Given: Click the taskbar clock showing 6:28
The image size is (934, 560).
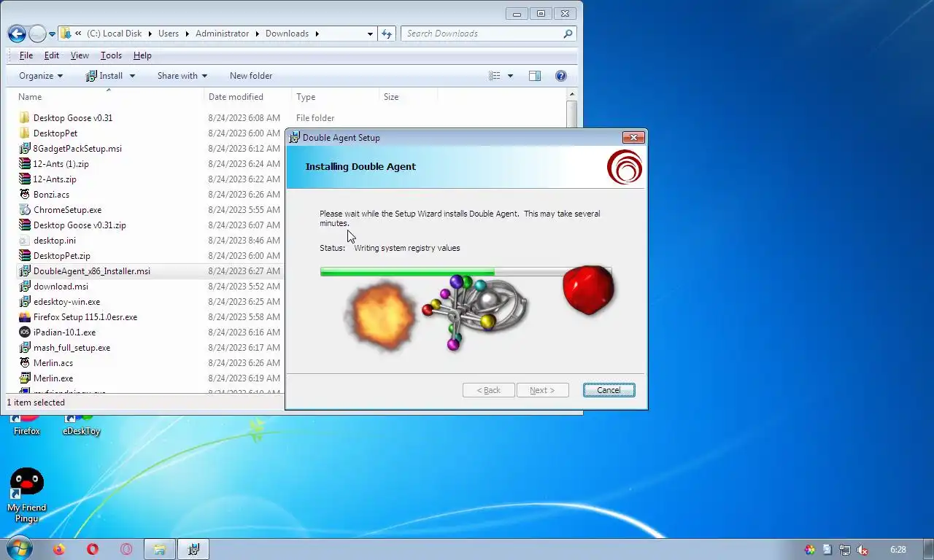Looking at the screenshot, I should pyautogui.click(x=898, y=550).
